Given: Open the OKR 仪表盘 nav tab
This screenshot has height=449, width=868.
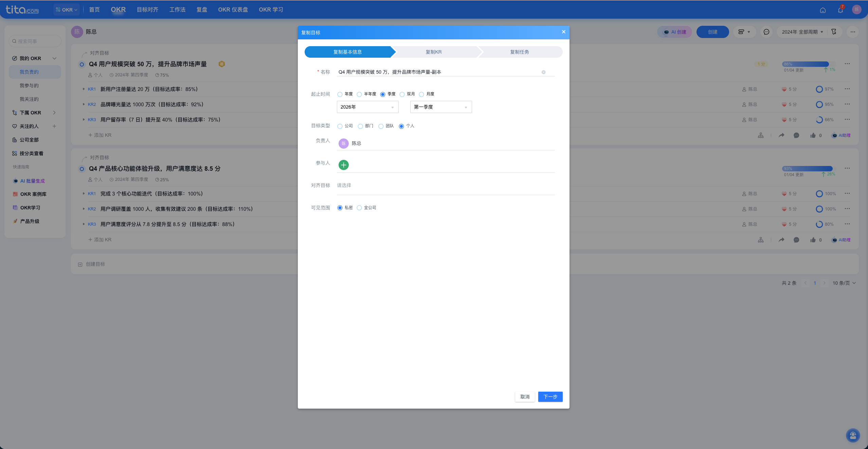Looking at the screenshot, I should [x=233, y=10].
